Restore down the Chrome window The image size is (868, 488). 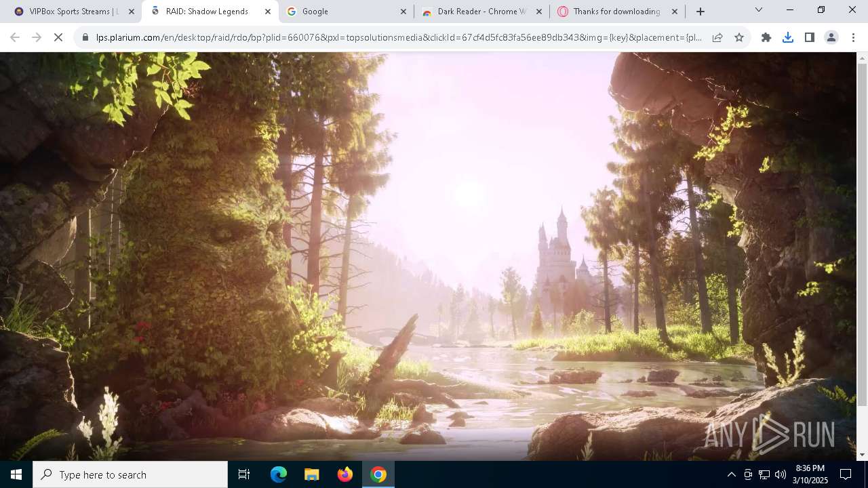(x=821, y=9)
